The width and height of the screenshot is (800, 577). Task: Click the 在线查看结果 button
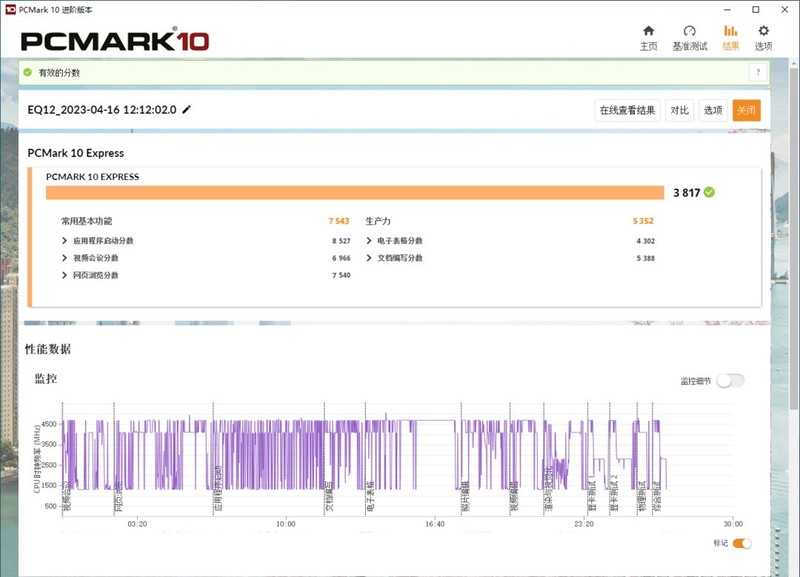coord(627,110)
